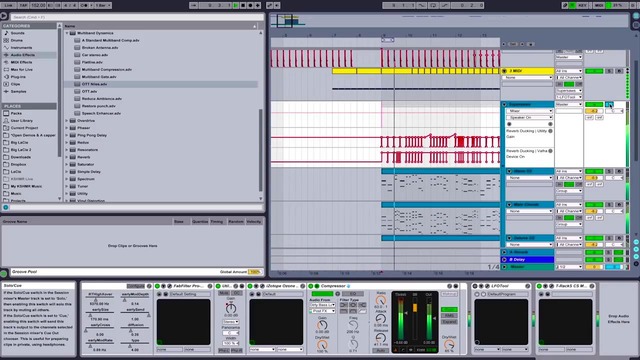This screenshot has height=360, width=640.
Task: Stop playback with the Stop button
Action: pyautogui.click(x=243, y=5)
